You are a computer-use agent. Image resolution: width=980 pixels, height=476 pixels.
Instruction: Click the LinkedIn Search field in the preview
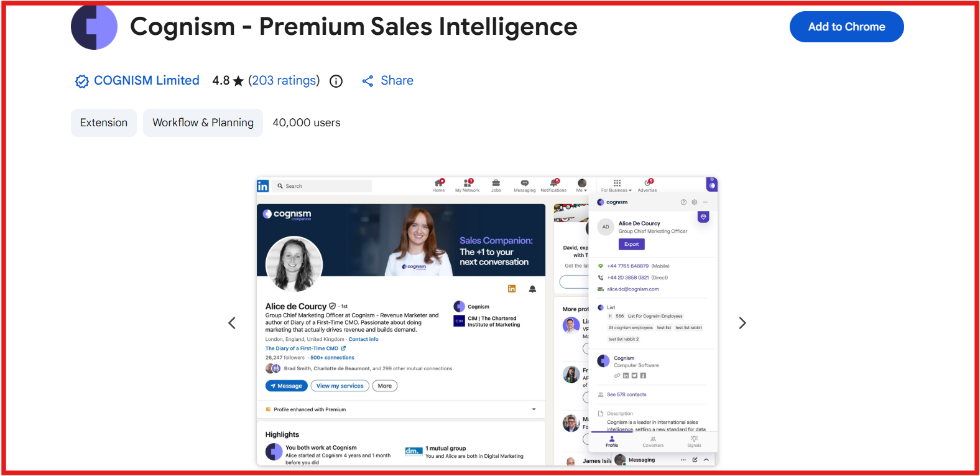point(321,186)
